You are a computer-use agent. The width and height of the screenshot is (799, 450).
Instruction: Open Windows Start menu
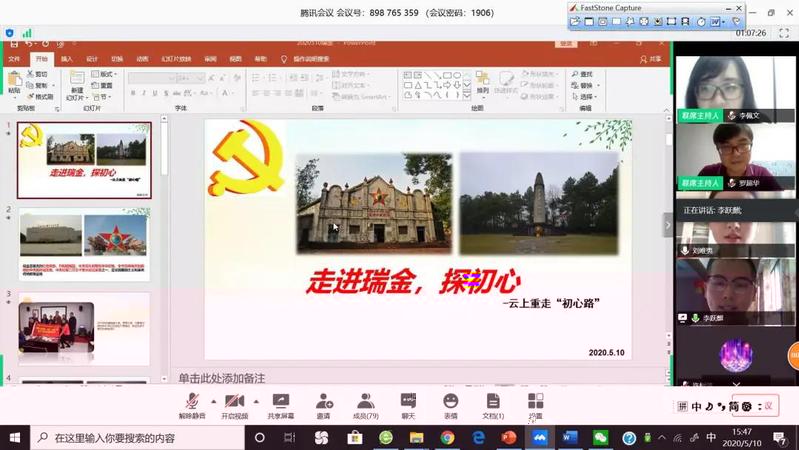pos(15,437)
